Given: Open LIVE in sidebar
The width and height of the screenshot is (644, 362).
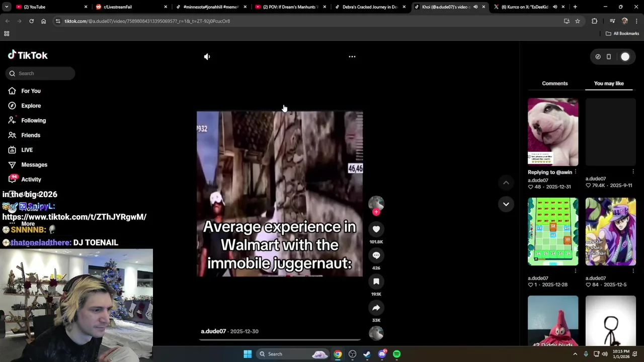Looking at the screenshot, I should [x=27, y=150].
